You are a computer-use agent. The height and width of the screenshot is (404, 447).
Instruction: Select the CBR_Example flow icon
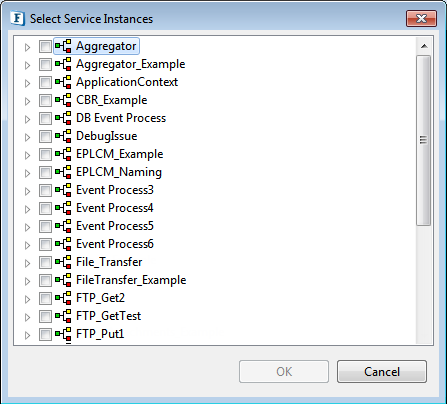coord(63,100)
